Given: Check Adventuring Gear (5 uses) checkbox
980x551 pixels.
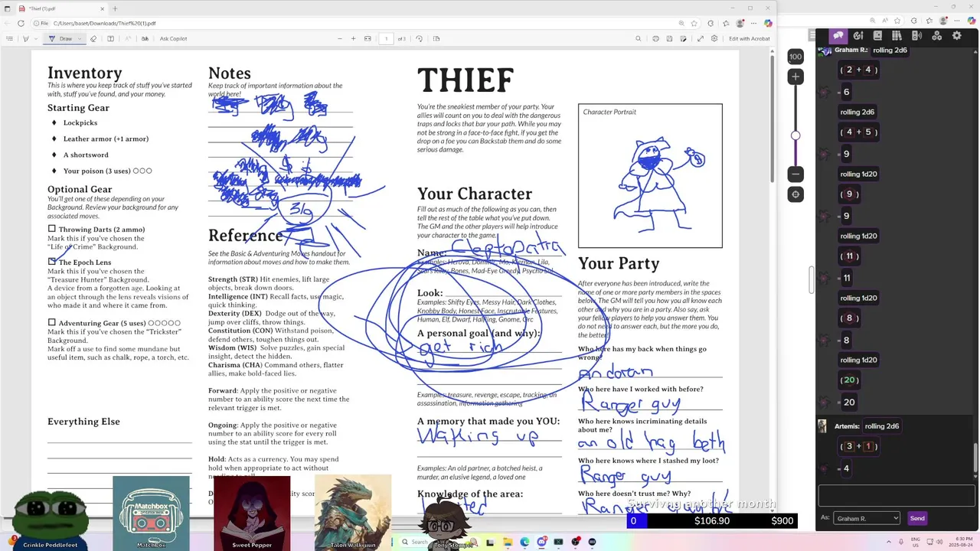Looking at the screenshot, I should coord(52,322).
